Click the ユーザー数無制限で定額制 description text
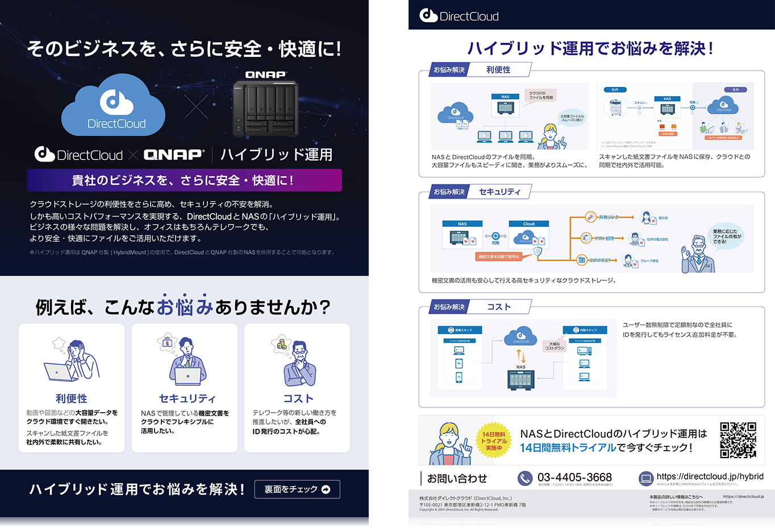 pyautogui.click(x=680, y=330)
